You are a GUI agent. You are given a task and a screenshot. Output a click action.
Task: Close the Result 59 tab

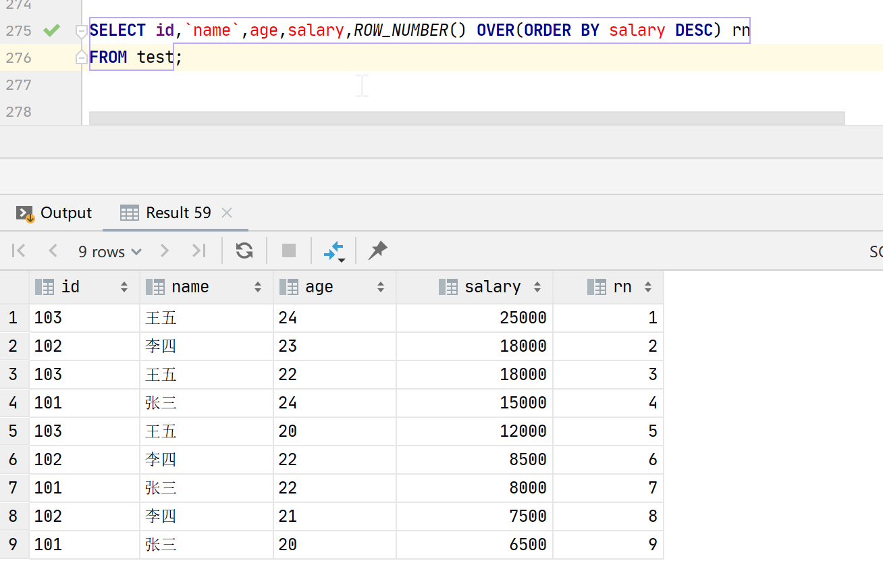(227, 213)
